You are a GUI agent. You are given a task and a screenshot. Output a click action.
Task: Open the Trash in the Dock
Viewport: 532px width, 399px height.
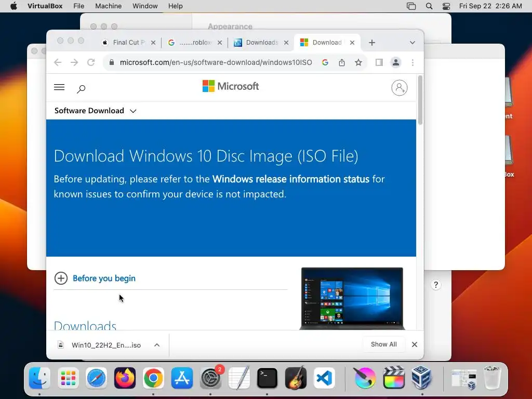point(491,377)
